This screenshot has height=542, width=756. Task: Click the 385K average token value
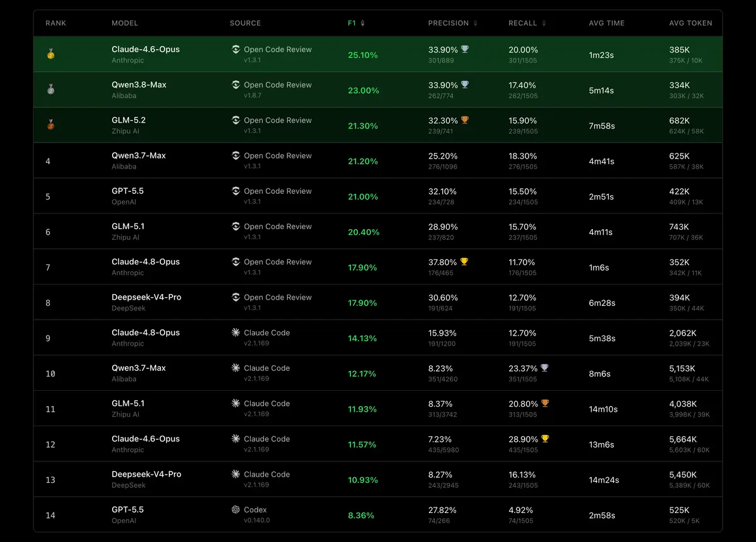[680, 49]
